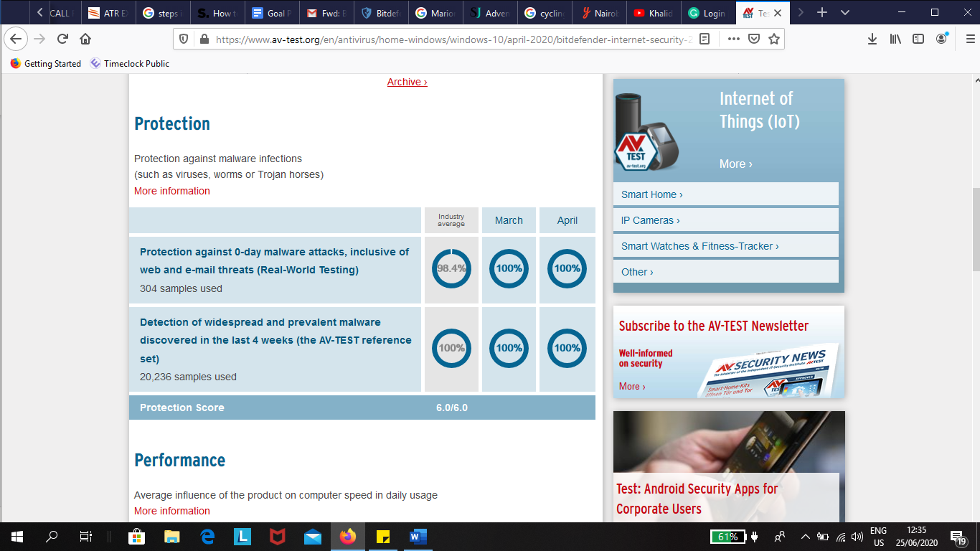Switch to the Google 'steps' tab
The width and height of the screenshot is (980, 551).
[x=163, y=13]
